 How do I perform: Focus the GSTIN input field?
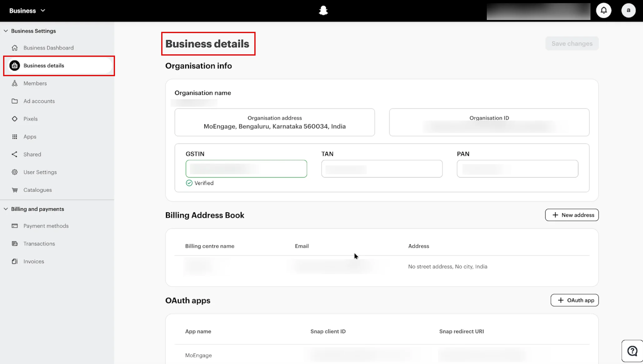(x=246, y=169)
